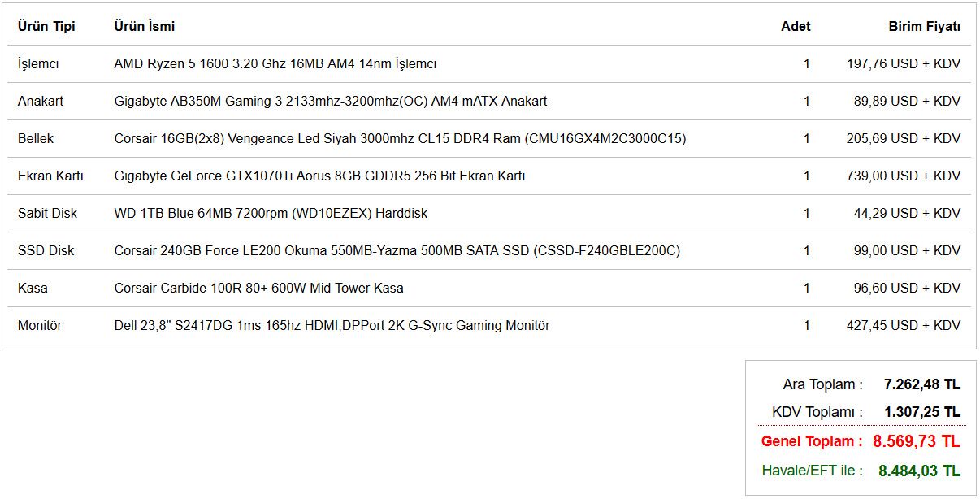980x499 pixels.
Task: Click the Gigabyte GeForce GTX1070Ti Aorus product name
Action: coord(320,176)
